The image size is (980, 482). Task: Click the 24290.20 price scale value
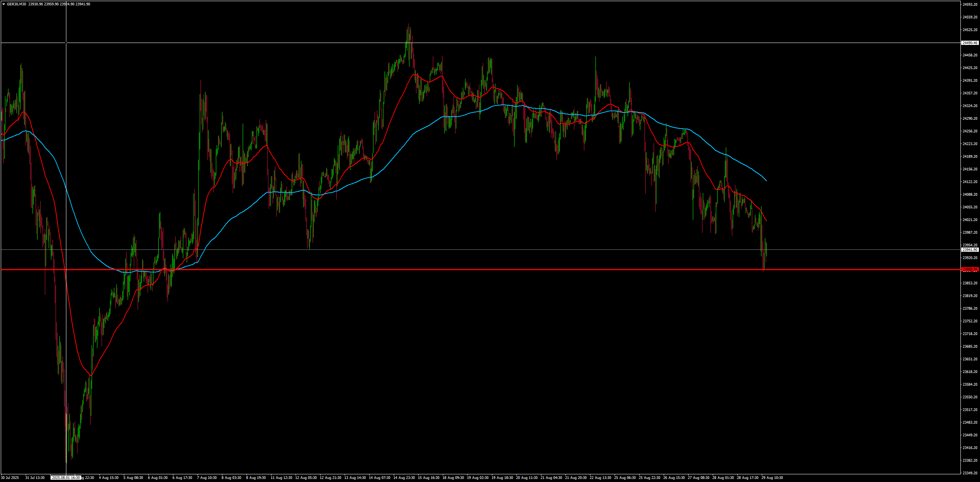pos(970,119)
